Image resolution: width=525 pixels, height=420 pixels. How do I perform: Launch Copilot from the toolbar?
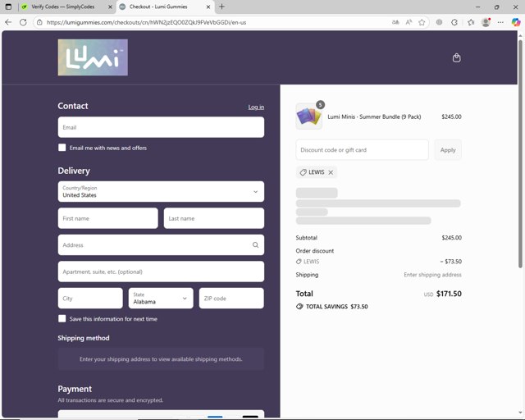click(516, 22)
